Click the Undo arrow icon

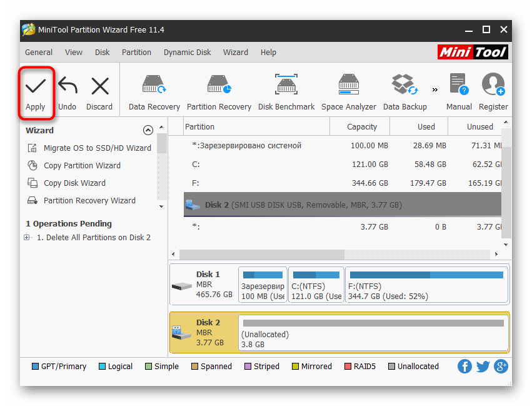tap(67, 86)
